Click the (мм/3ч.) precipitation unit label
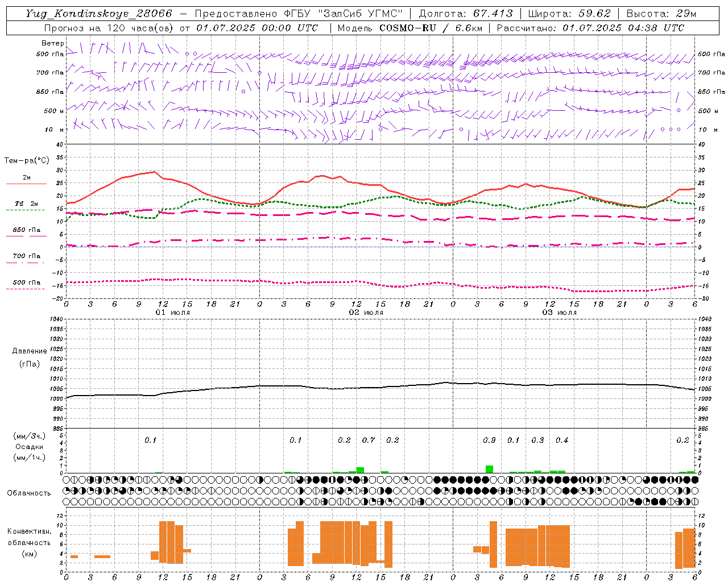The width and height of the screenshot is (728, 582). [x=30, y=436]
